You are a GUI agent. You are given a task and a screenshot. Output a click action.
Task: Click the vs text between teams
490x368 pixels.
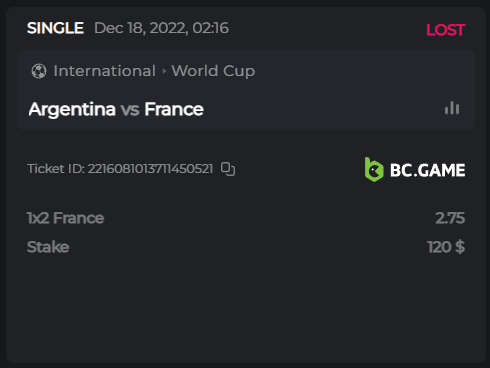click(x=130, y=110)
